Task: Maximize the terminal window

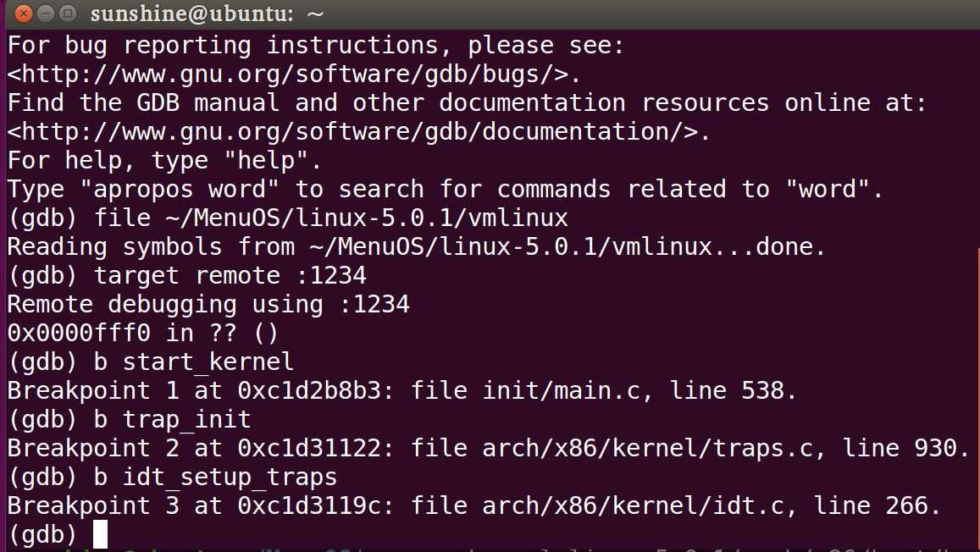Action: 68,13
